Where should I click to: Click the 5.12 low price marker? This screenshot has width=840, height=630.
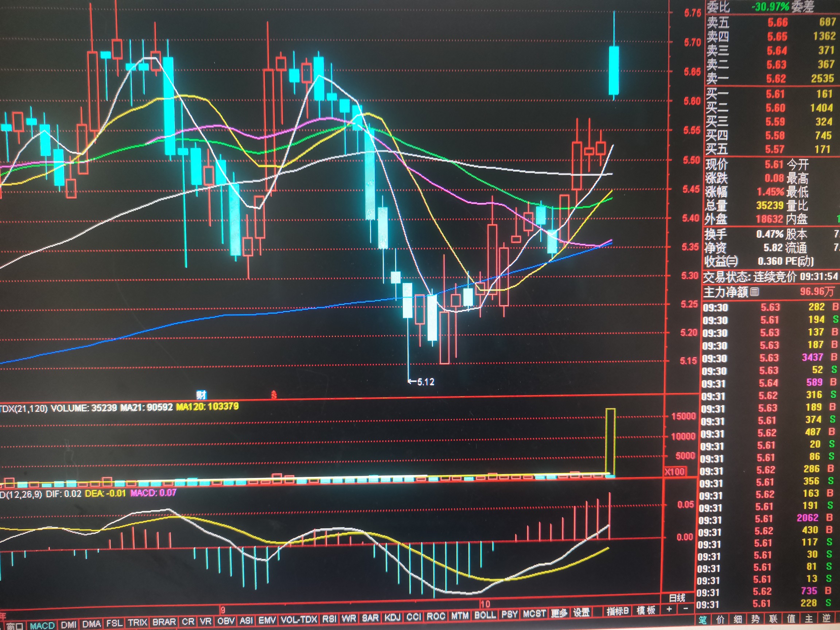[x=425, y=382]
